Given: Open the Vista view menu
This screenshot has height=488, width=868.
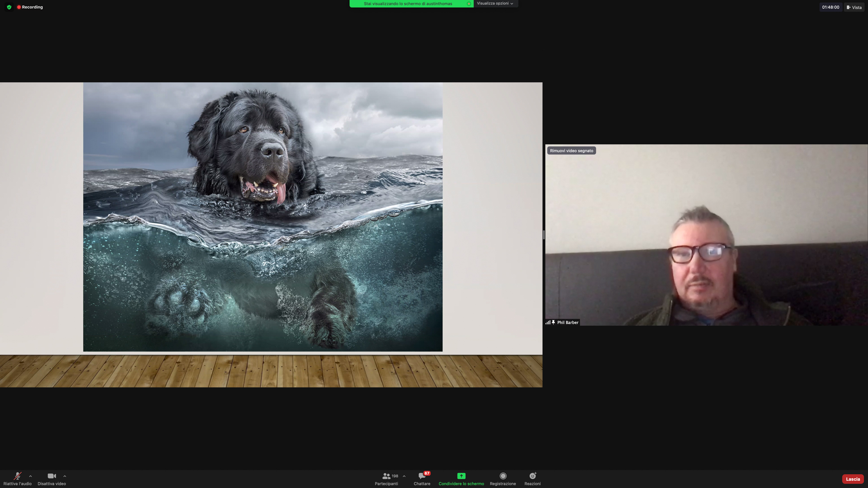Looking at the screenshot, I should coord(854,7).
